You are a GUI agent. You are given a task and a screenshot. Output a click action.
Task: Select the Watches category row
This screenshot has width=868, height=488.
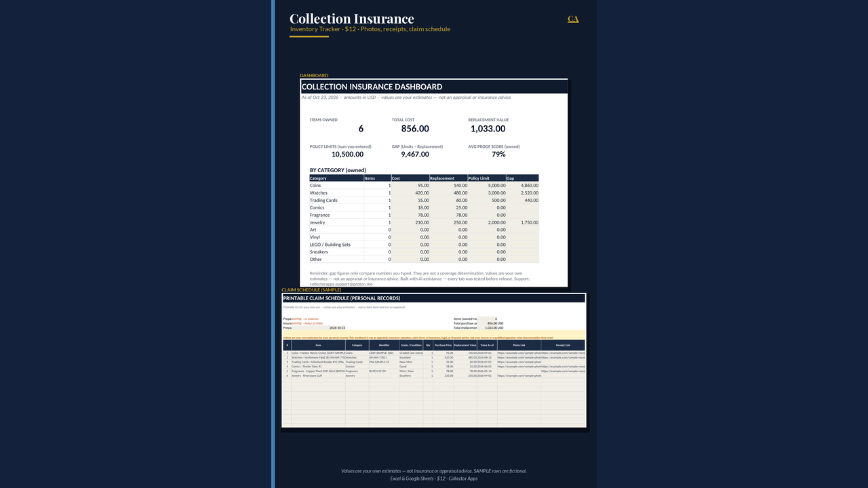[x=424, y=192]
